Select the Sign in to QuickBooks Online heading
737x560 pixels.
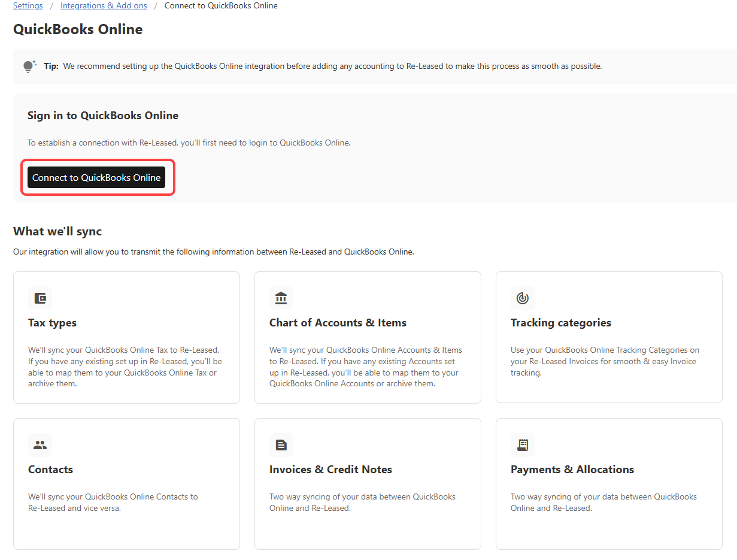tap(103, 116)
